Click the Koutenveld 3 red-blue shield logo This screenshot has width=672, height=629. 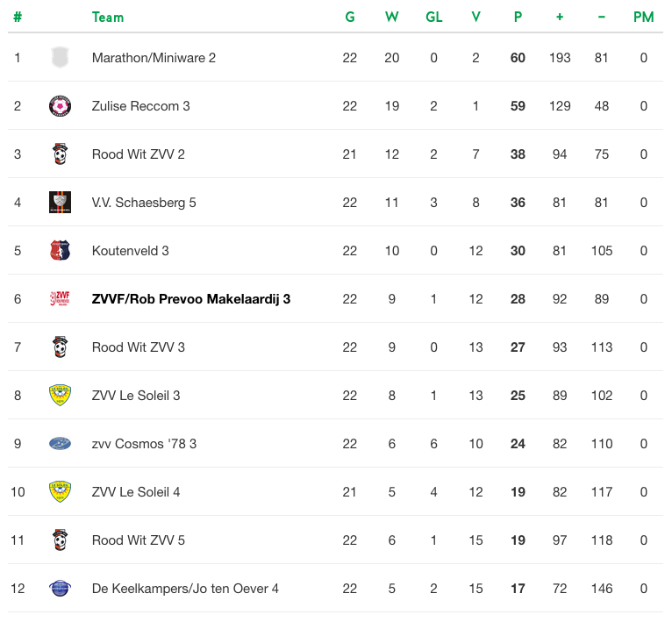[60, 251]
